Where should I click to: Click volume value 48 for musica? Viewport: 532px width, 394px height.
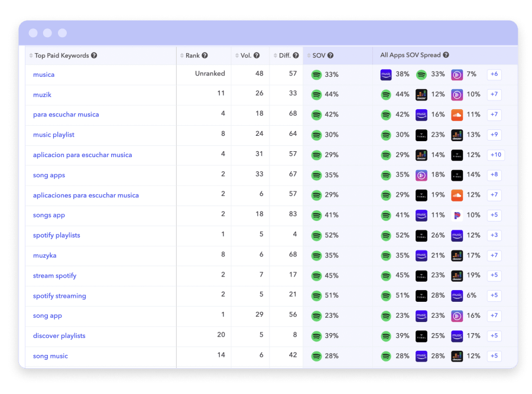(259, 74)
